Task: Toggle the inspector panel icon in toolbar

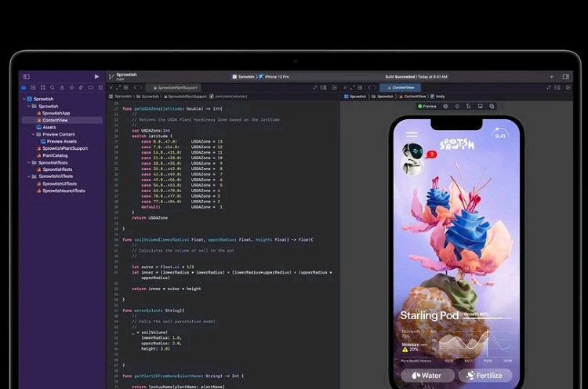Action: click(x=566, y=77)
